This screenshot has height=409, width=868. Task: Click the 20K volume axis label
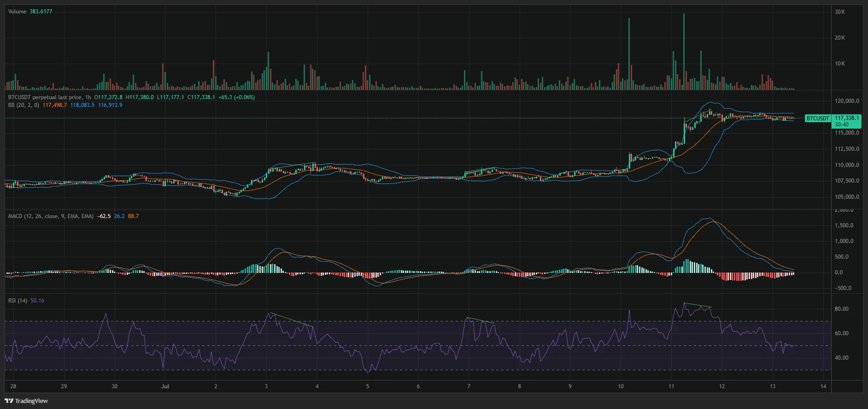coord(840,38)
